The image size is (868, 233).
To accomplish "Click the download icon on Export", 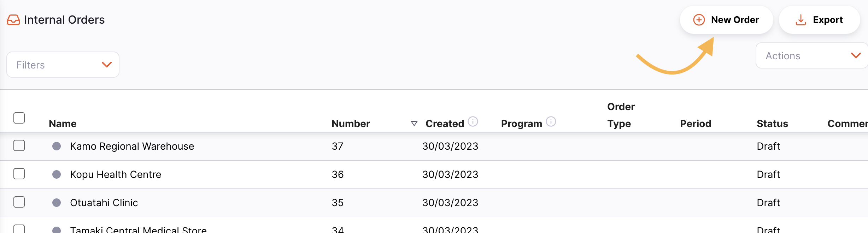I will click(x=800, y=20).
